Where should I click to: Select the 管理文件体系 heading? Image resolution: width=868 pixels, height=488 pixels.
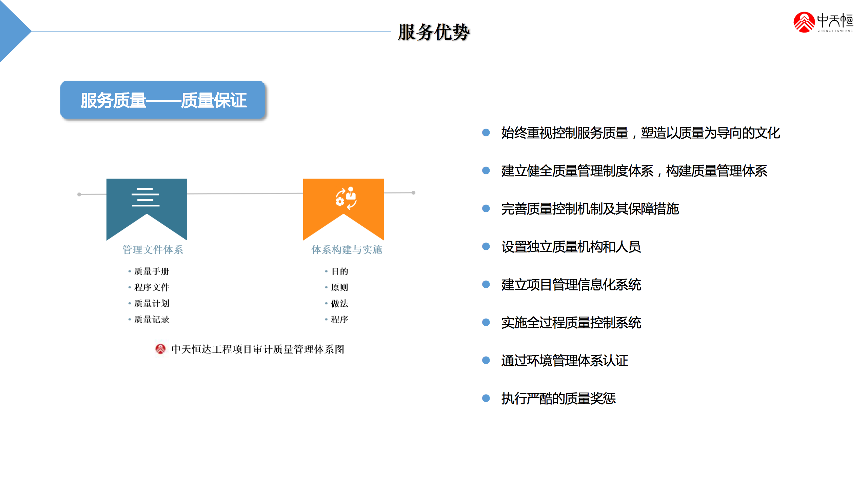[x=153, y=250]
